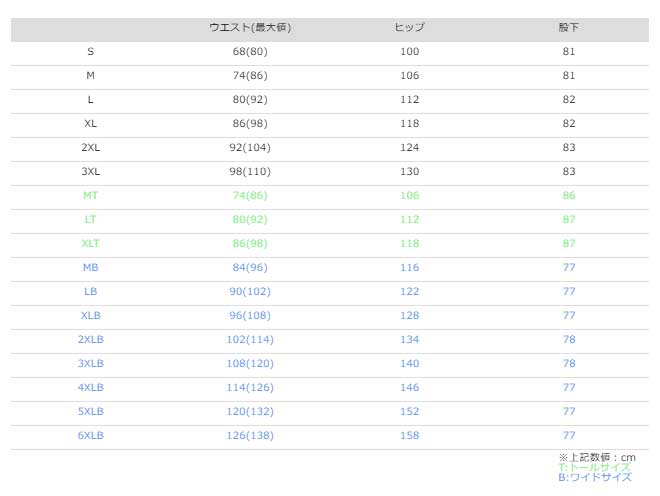Click the green XLT size label
Image resolution: width=660 pixels, height=496 pixels.
pyautogui.click(x=91, y=243)
